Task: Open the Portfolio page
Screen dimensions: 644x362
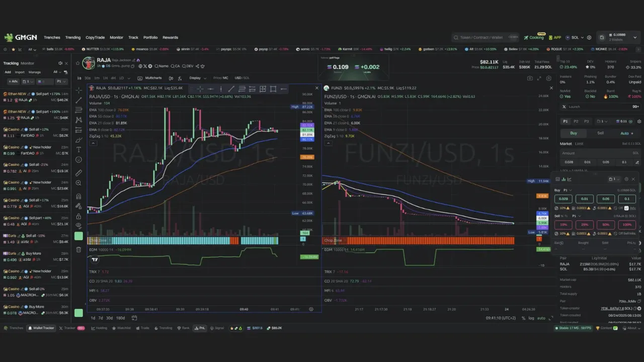Action: [x=150, y=37]
